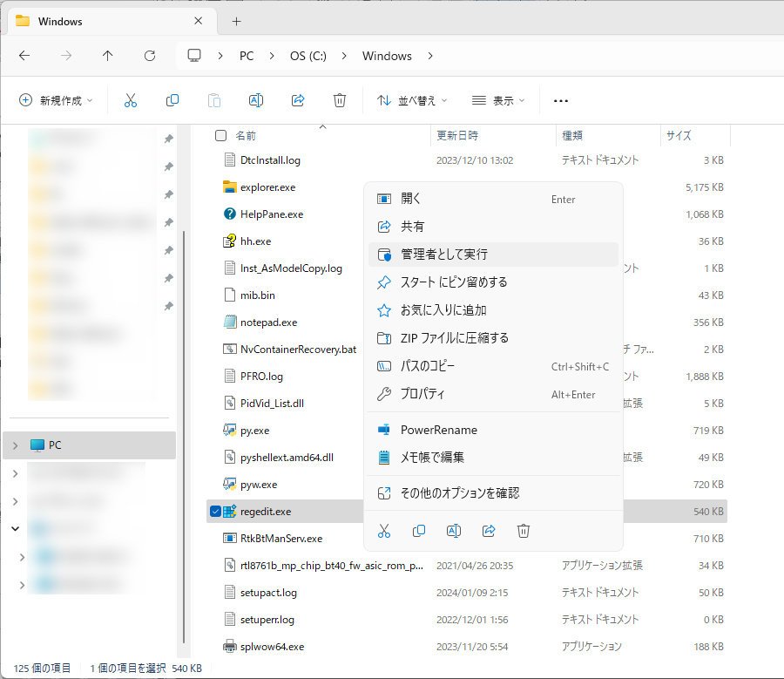Click the cut icon in the toolbar
Image resolution: width=784 pixels, height=679 pixels.
point(131,100)
